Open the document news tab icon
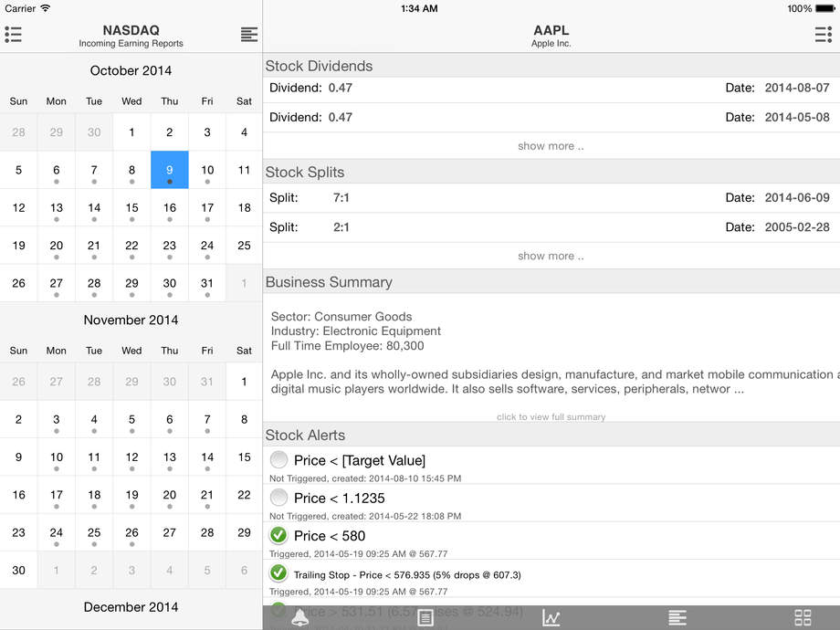This screenshot has width=840, height=630. click(x=425, y=618)
